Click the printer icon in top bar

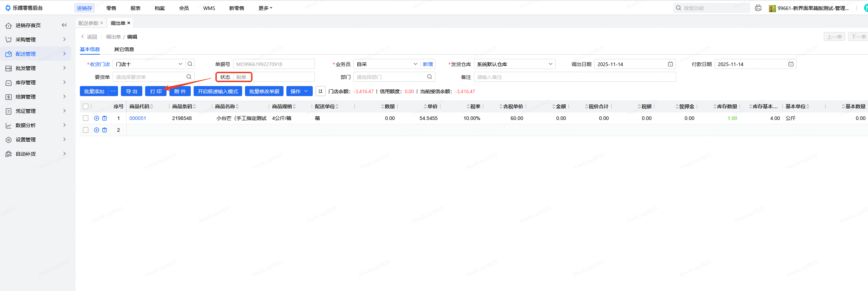pyautogui.click(x=758, y=8)
